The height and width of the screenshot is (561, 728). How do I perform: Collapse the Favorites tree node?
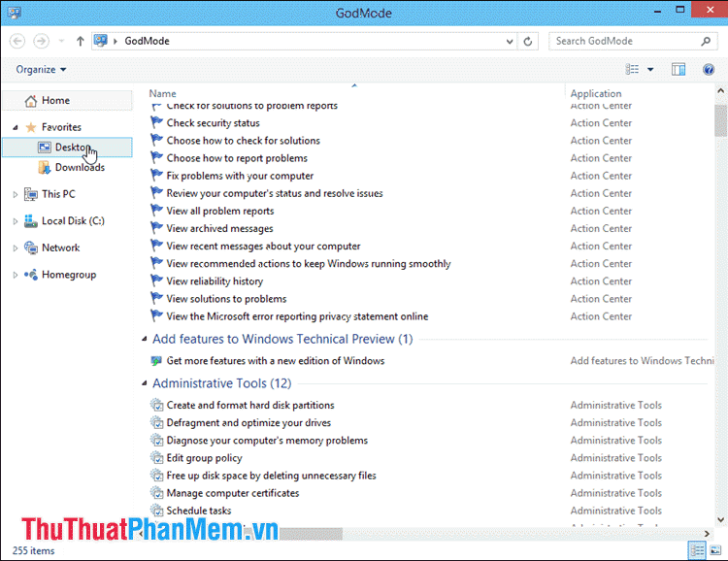(x=16, y=127)
